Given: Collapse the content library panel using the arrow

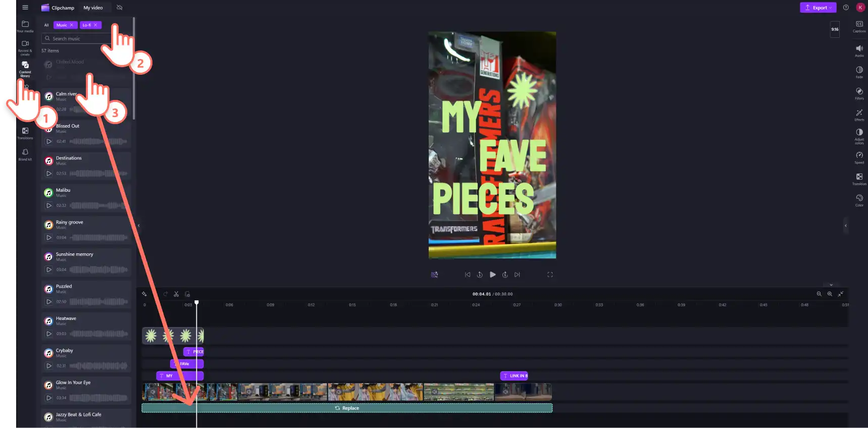Looking at the screenshot, I should pos(138,226).
